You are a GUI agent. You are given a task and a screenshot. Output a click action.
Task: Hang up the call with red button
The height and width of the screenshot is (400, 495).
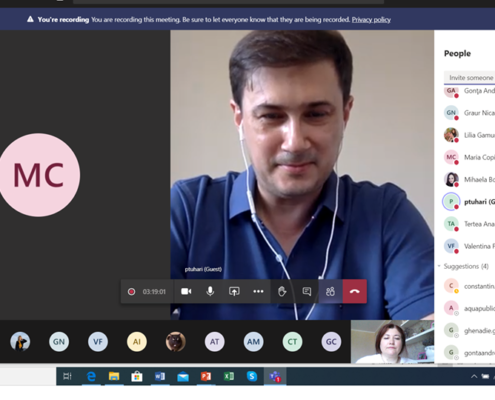tap(355, 292)
